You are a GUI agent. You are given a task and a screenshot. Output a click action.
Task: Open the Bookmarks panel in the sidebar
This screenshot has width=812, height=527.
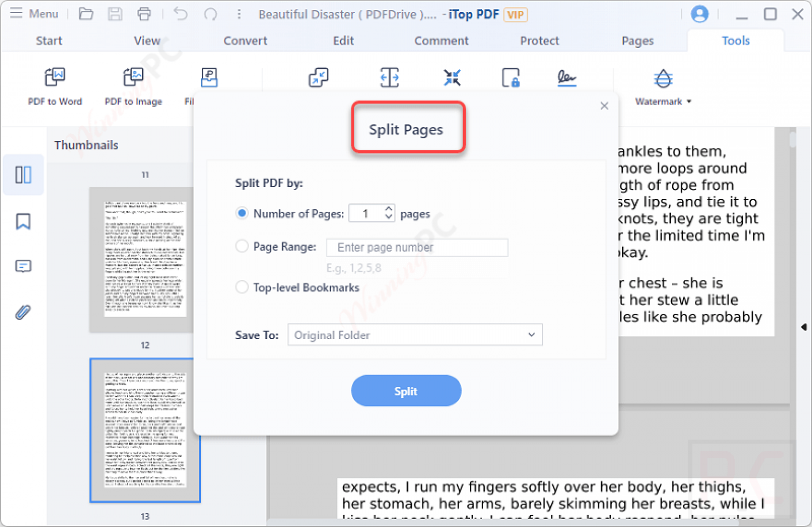[23, 221]
